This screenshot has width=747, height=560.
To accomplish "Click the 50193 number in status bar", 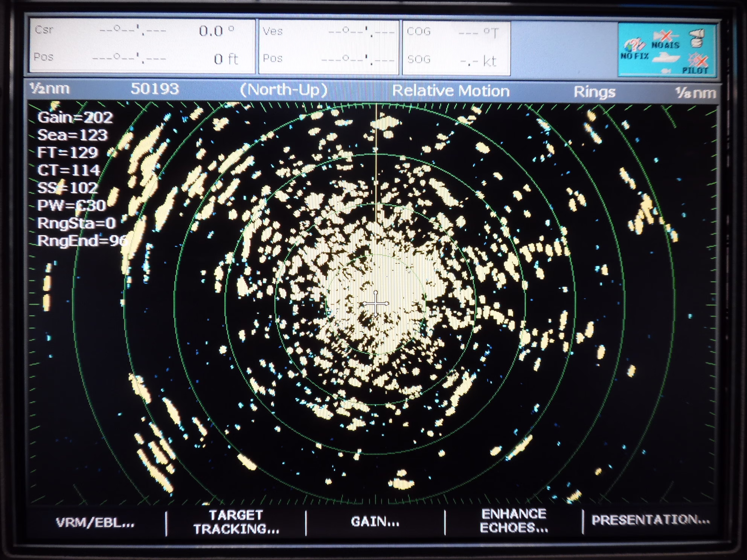I will tap(154, 89).
